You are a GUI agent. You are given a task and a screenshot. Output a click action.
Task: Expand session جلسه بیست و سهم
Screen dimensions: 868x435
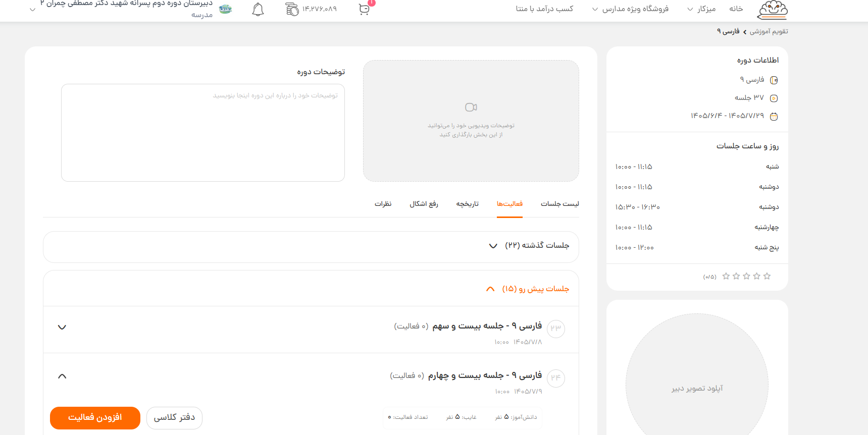(x=62, y=327)
